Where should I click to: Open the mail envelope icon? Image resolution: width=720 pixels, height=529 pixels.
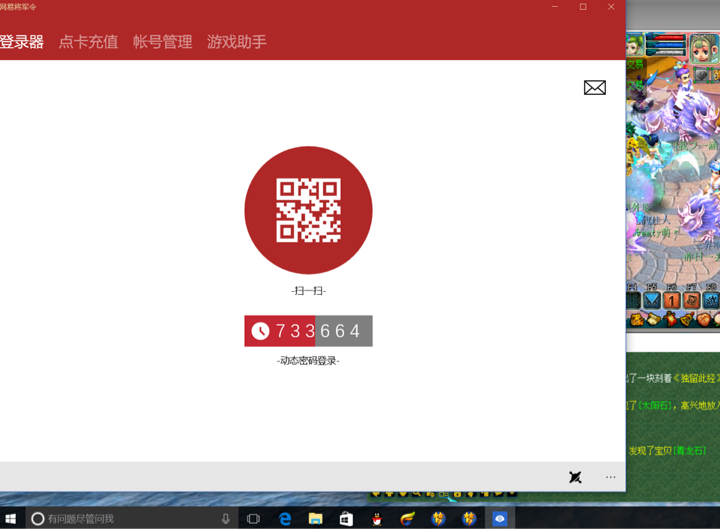[595, 88]
